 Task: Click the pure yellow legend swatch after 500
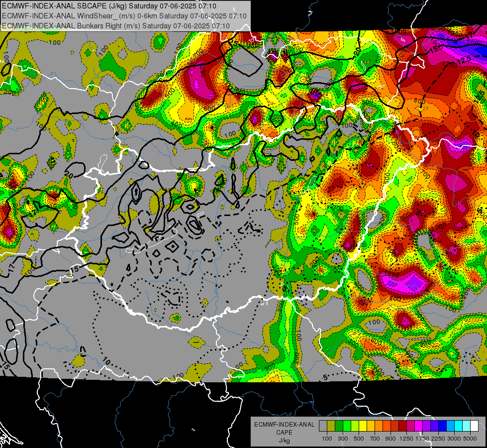[x=363, y=426]
